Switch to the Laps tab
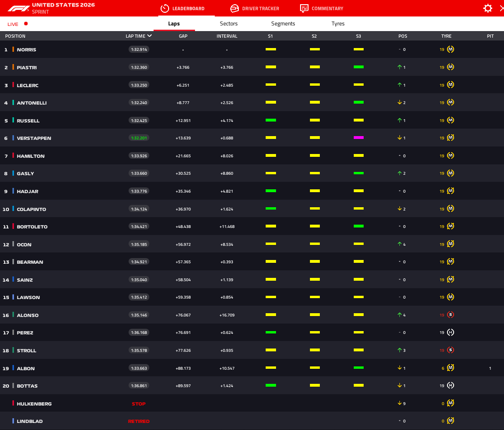This screenshot has width=504, height=430. tap(174, 24)
